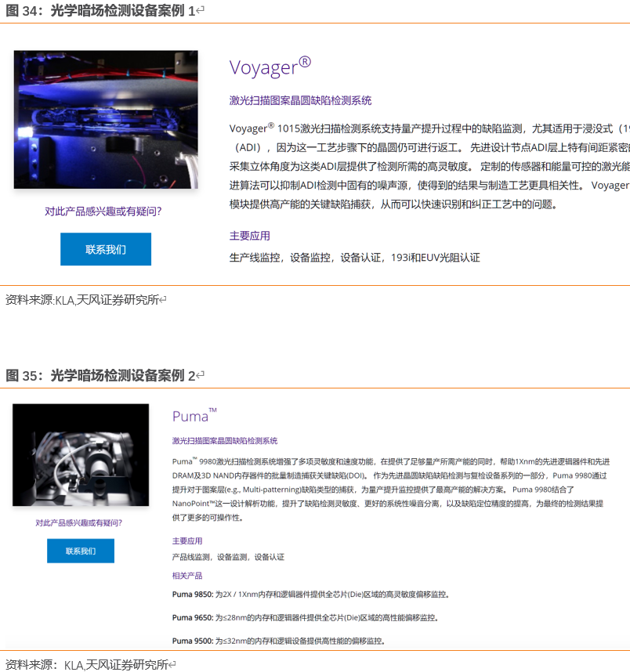
Task: Click the line 供了更多的可操作性
Action: [208, 518]
